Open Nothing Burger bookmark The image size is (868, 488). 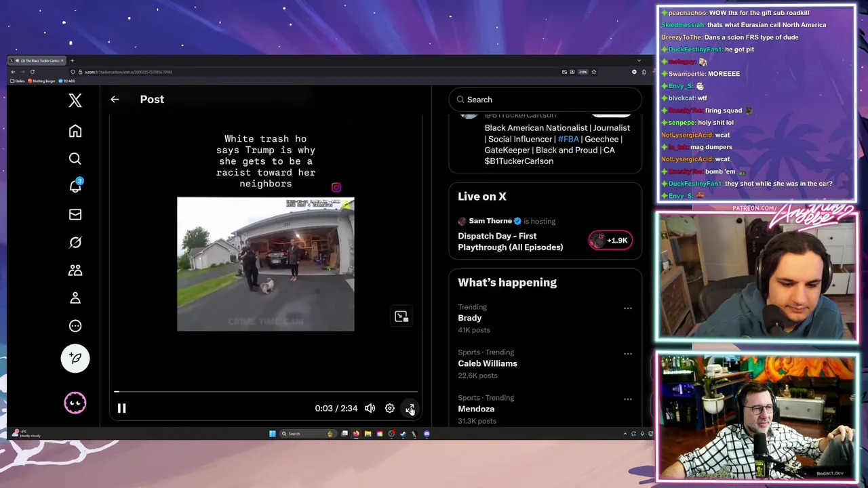coord(42,81)
